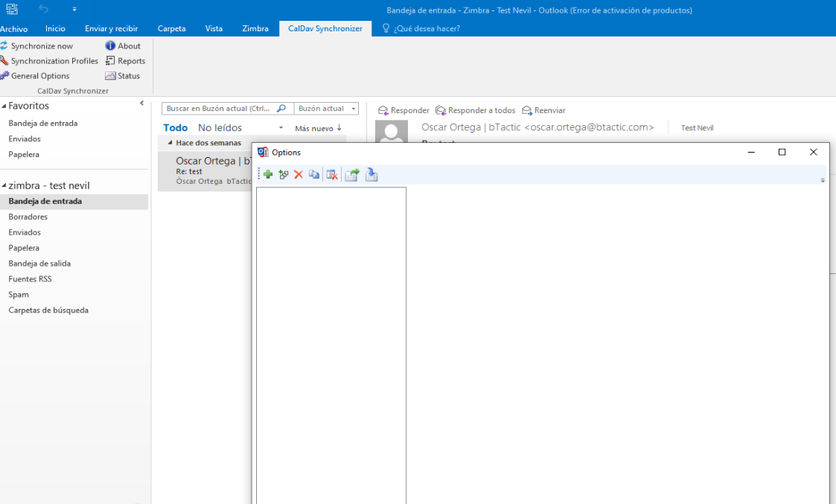Open the Borradores folder

coord(28,217)
